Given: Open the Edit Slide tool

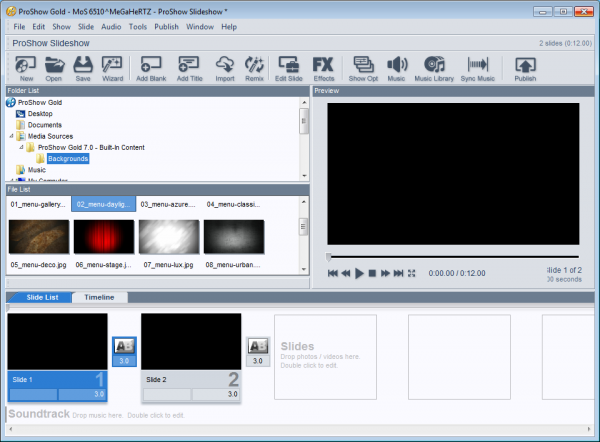Looking at the screenshot, I should (289, 69).
